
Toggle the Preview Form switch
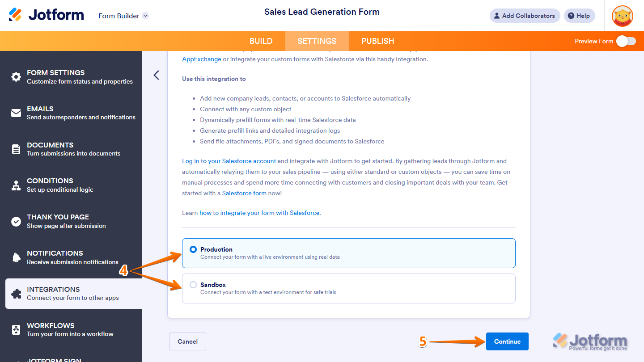coord(626,41)
